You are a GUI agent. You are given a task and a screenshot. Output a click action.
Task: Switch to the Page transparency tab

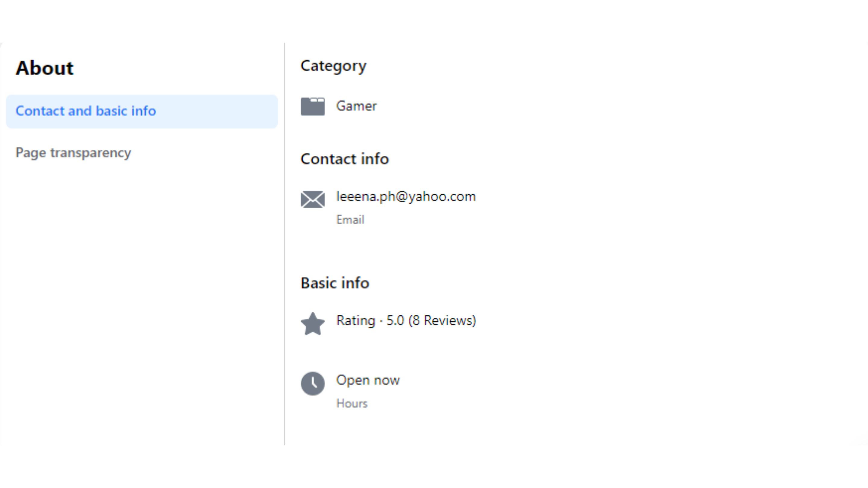[73, 153]
